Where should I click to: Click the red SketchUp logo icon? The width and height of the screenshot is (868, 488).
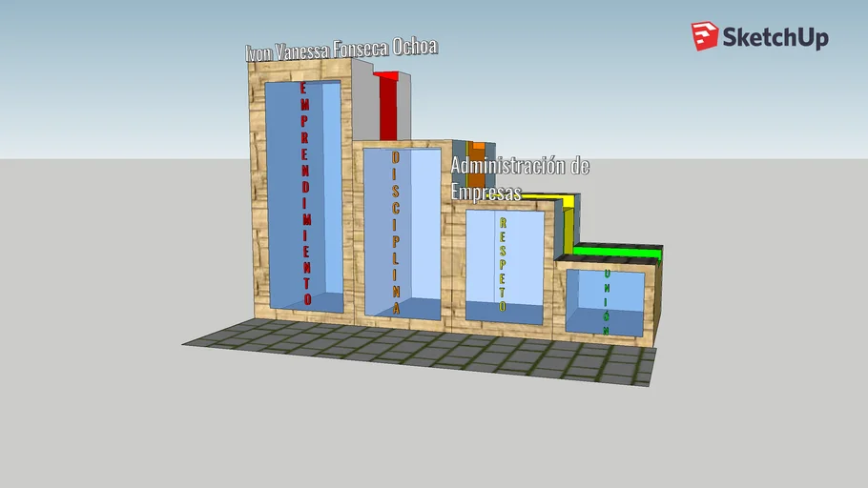click(x=705, y=36)
